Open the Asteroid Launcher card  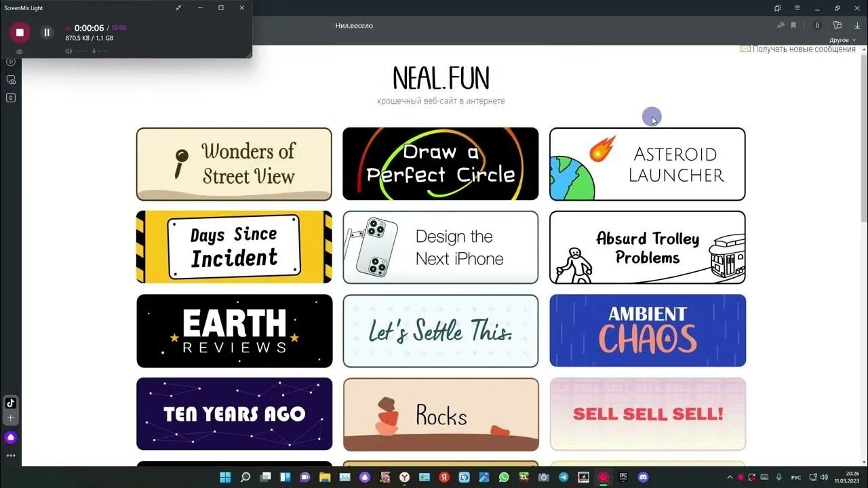tap(648, 164)
